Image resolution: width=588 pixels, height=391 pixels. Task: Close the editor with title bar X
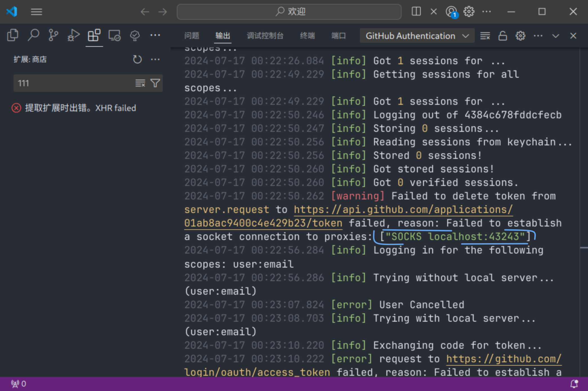434,12
